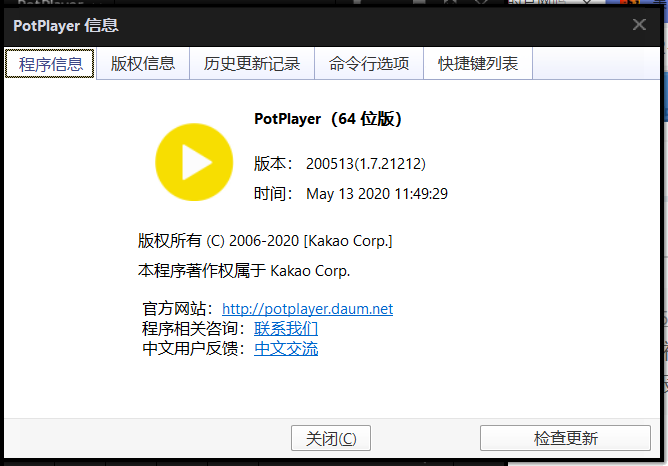Click the yellow PotPlayer play logo
The height and width of the screenshot is (466, 668).
pos(194,162)
